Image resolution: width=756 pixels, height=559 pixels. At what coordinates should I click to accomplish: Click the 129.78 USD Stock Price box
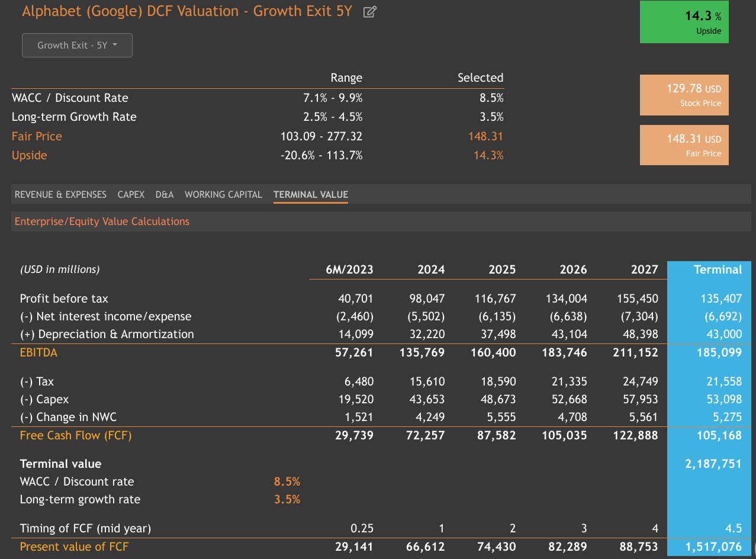point(684,95)
